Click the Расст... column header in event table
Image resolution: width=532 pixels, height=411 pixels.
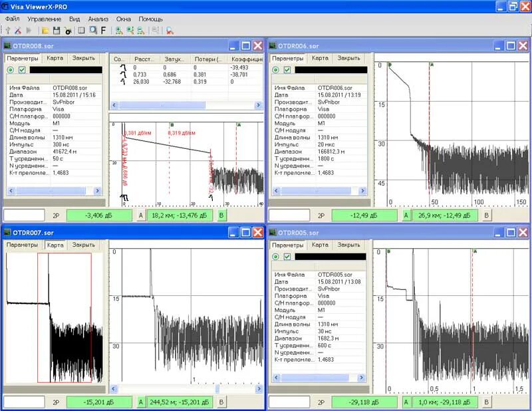click(x=144, y=59)
